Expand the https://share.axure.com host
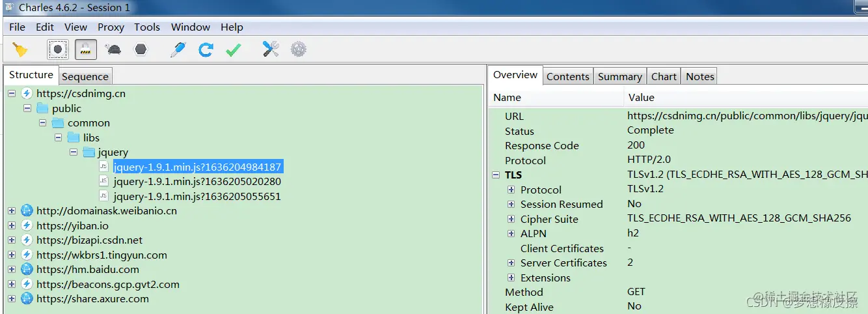 click(x=12, y=298)
